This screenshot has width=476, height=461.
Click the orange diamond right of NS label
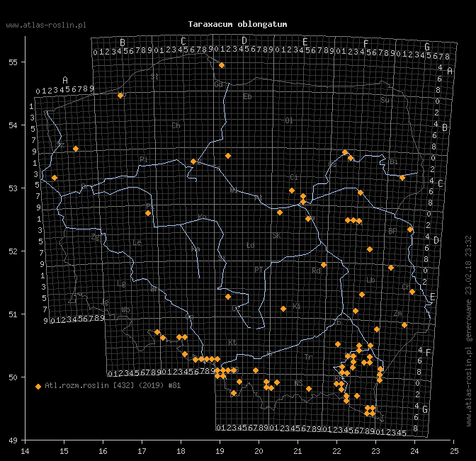tap(309, 389)
